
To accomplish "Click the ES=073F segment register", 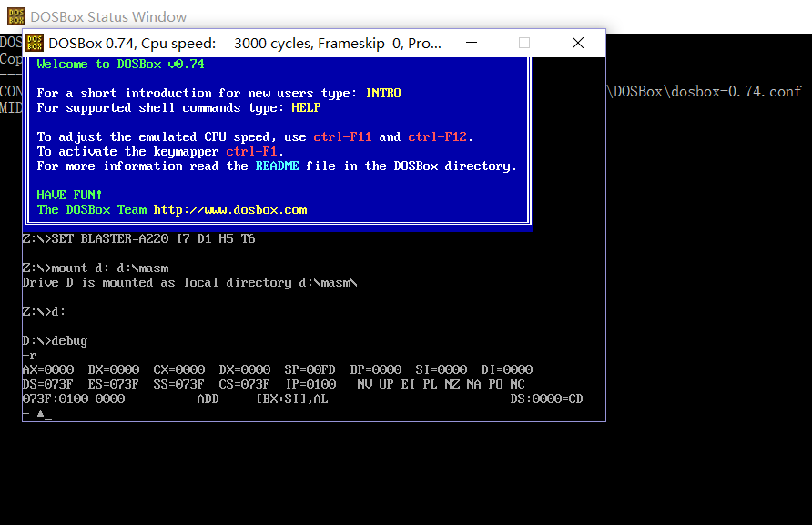I will click(x=114, y=384).
